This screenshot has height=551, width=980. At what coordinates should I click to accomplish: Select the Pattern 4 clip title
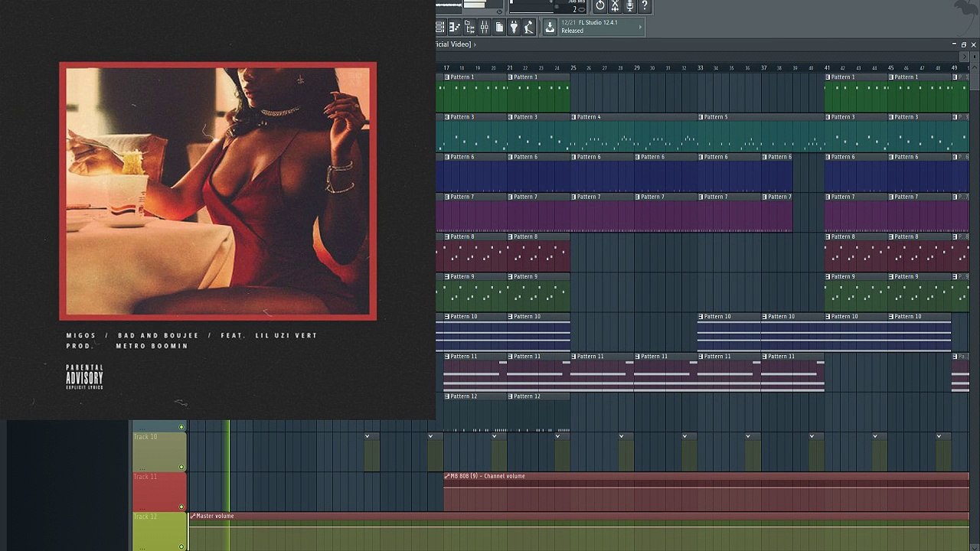pyautogui.click(x=589, y=117)
